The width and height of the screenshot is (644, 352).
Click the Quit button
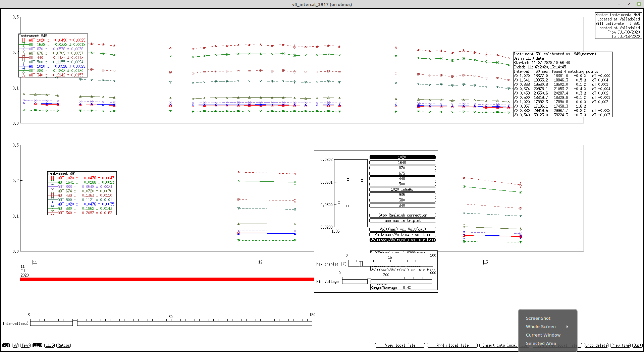tap(637, 345)
